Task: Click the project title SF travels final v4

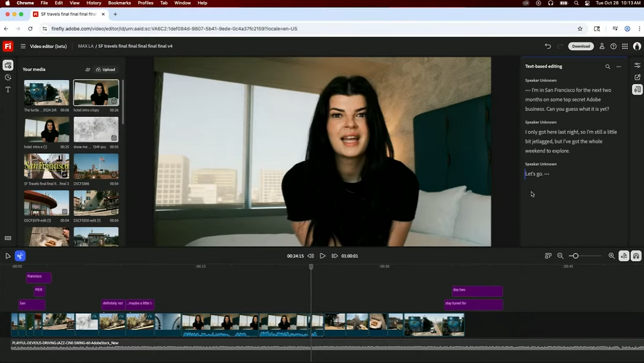Action: point(135,46)
